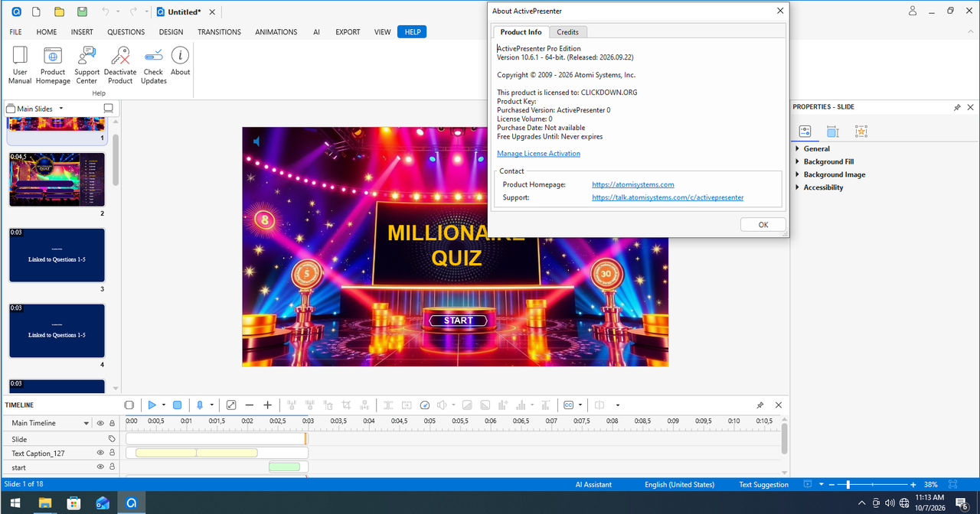This screenshot has width=980, height=514.
Task: Open the atomisystems.com homepage link
Action: (x=633, y=184)
